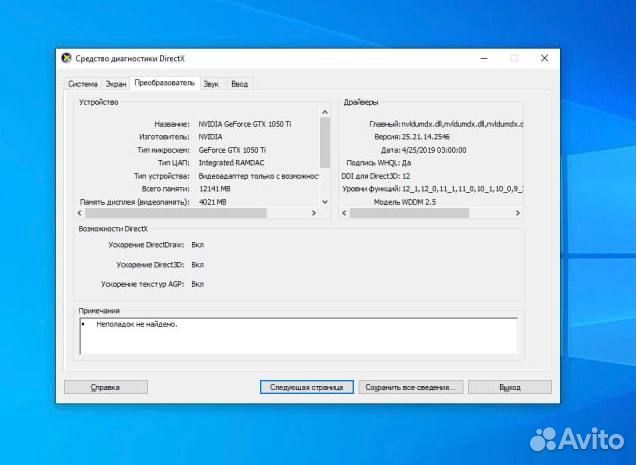This screenshot has height=465, width=636.
Task: Click the 'Ускорение DirectDraw' status Вкл
Action: [x=198, y=245]
